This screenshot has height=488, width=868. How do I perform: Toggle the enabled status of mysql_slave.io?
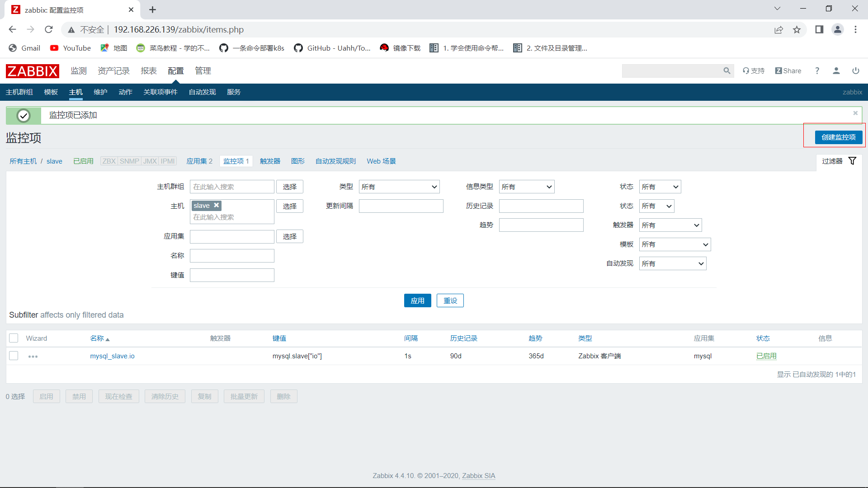pyautogui.click(x=766, y=356)
